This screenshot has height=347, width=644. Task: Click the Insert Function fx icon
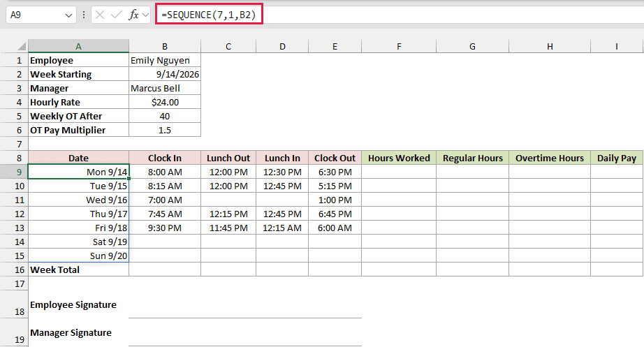[133, 15]
